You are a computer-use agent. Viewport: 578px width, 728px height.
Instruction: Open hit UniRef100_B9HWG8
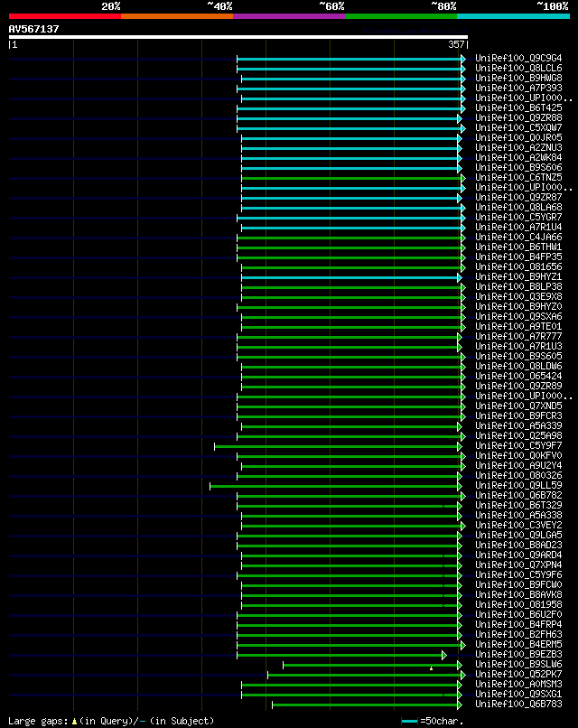518,78
